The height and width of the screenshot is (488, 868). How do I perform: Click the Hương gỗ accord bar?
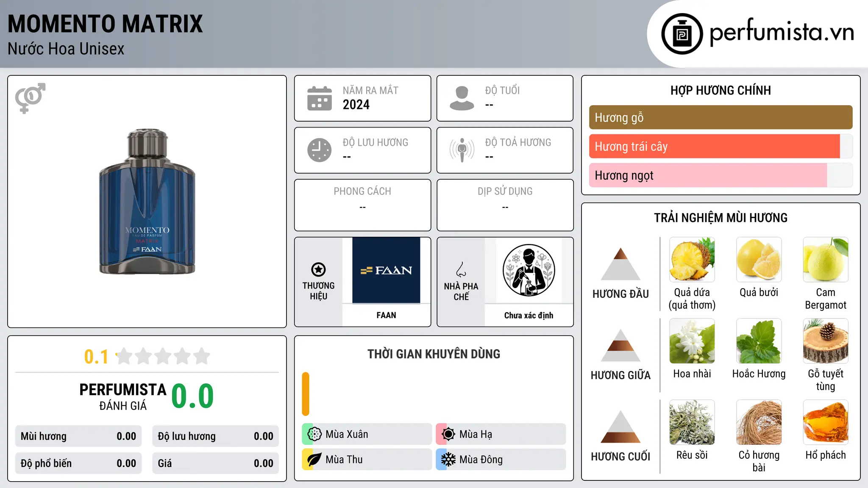[x=721, y=117]
